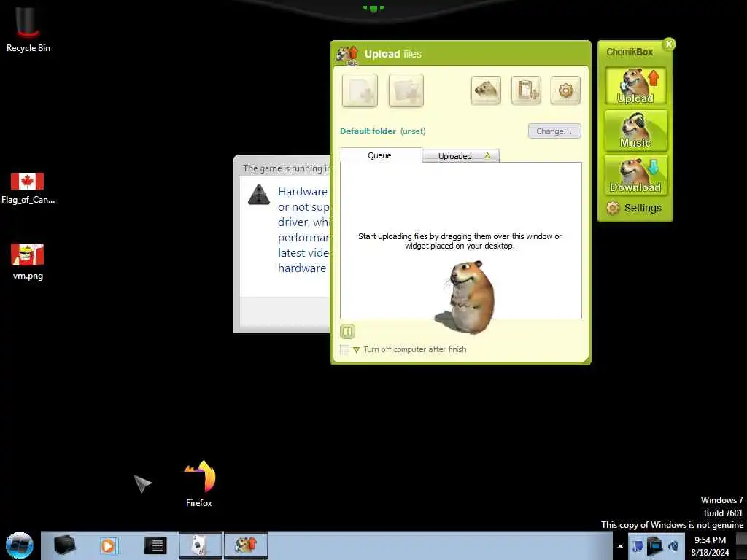Switch to ChomikBox taskbar button
Viewport: 747px width, 560px height.
point(246,545)
